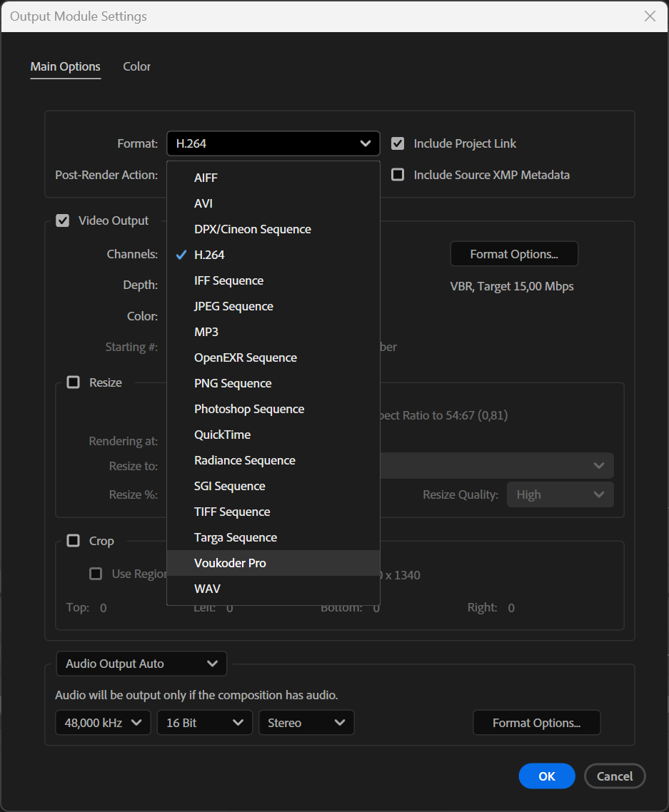Collapse the Format dropdown showing H.264

tap(273, 143)
